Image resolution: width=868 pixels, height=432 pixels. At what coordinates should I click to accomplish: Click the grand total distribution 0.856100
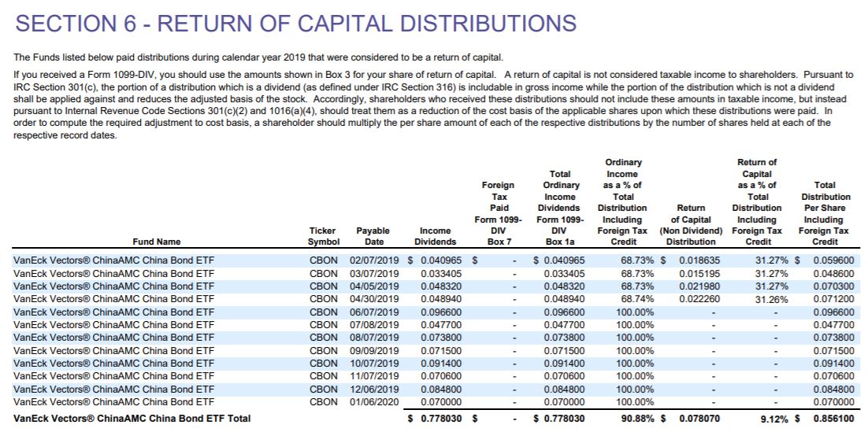pos(833,419)
